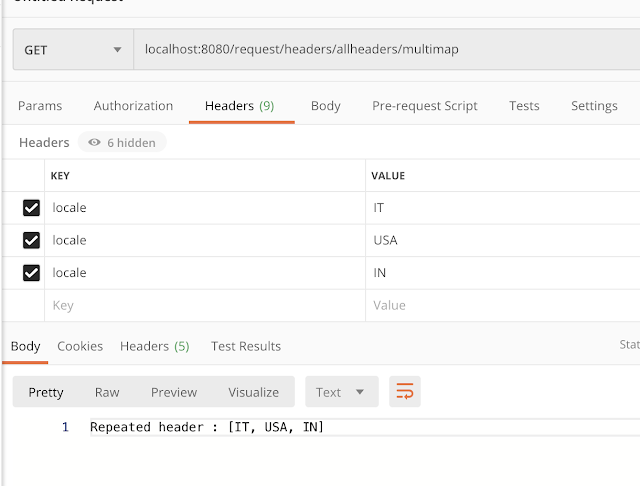Click the response line 'Repeated header : [IT, USA, IN]'
This screenshot has width=640, height=486.
pos(207,427)
